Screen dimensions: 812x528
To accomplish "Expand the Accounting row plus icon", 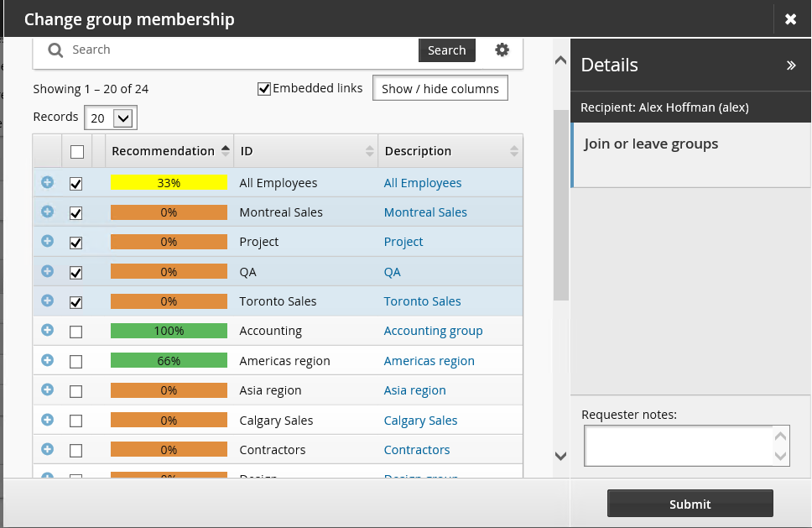I will point(48,331).
